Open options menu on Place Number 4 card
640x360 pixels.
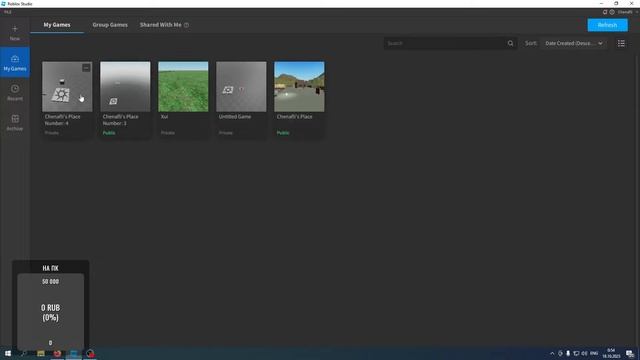86,68
